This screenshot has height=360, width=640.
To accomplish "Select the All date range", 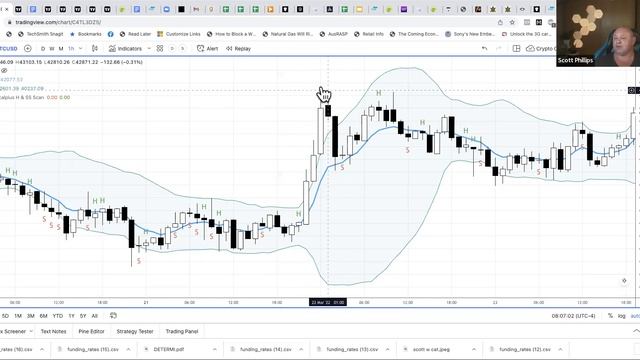I will [x=95, y=316].
